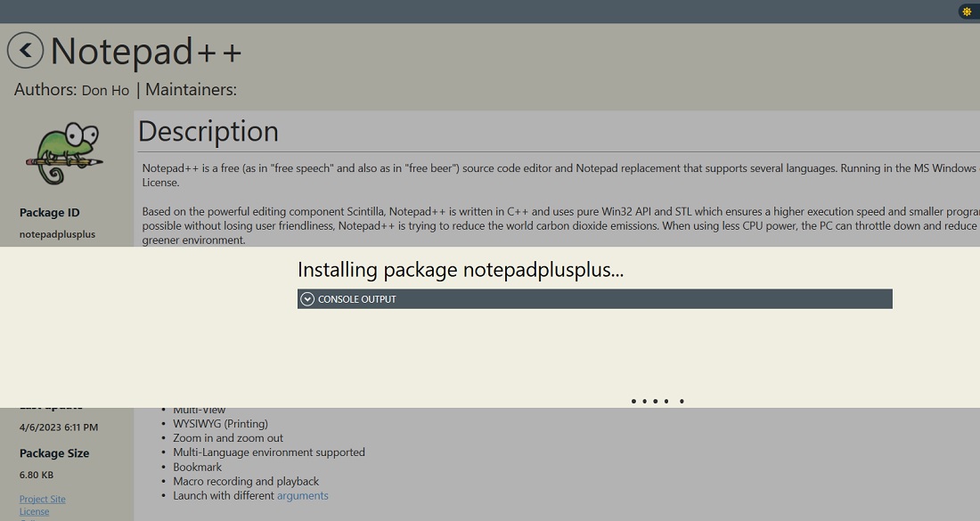Viewport: 980px width, 521px height.
Task: Click the Notepad++ package icon thumbnail
Action: click(62, 153)
